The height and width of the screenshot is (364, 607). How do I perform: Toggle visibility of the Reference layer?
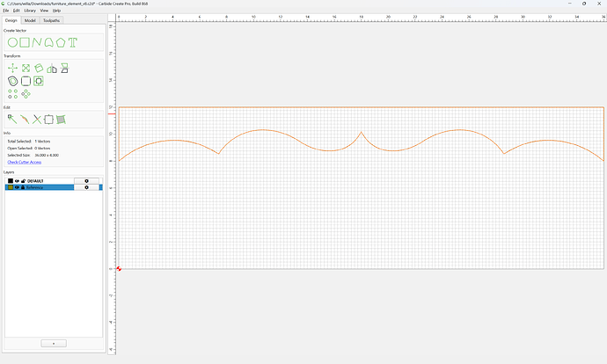(x=17, y=187)
